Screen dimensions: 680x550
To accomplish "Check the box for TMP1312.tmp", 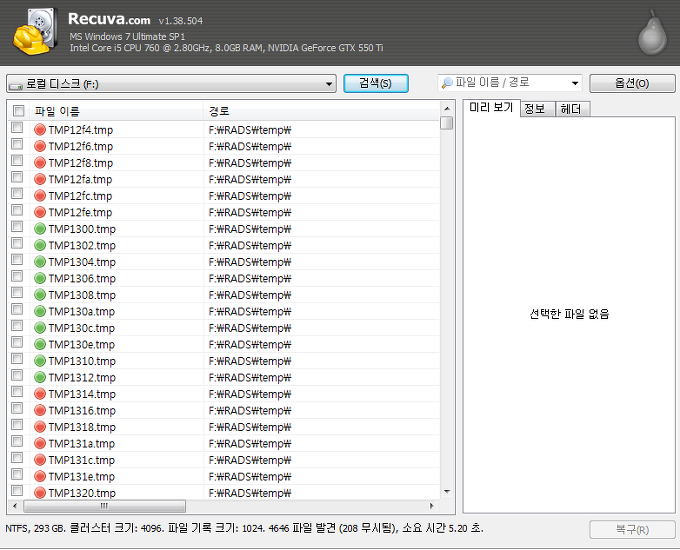I will coord(17,375).
